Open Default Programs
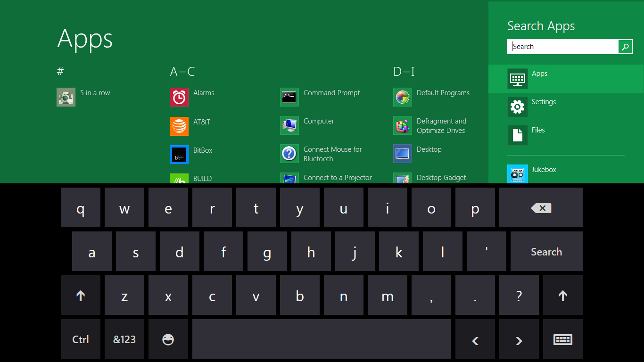 [x=443, y=93]
